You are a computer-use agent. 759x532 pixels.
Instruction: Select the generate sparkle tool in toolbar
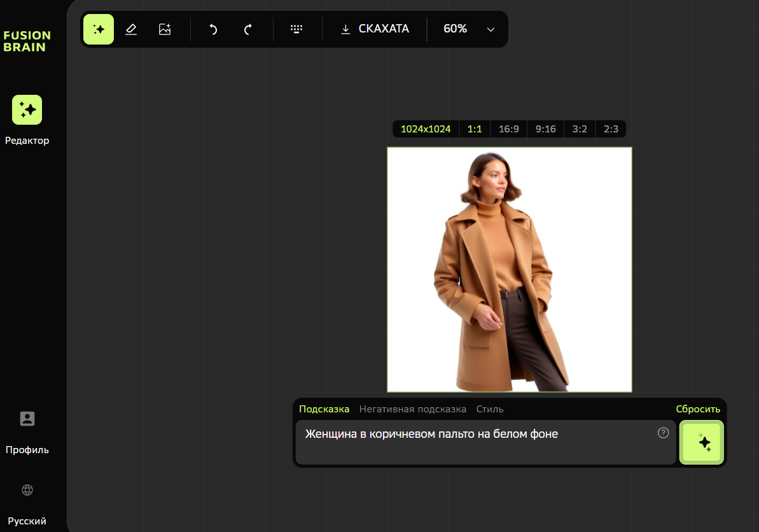98,29
